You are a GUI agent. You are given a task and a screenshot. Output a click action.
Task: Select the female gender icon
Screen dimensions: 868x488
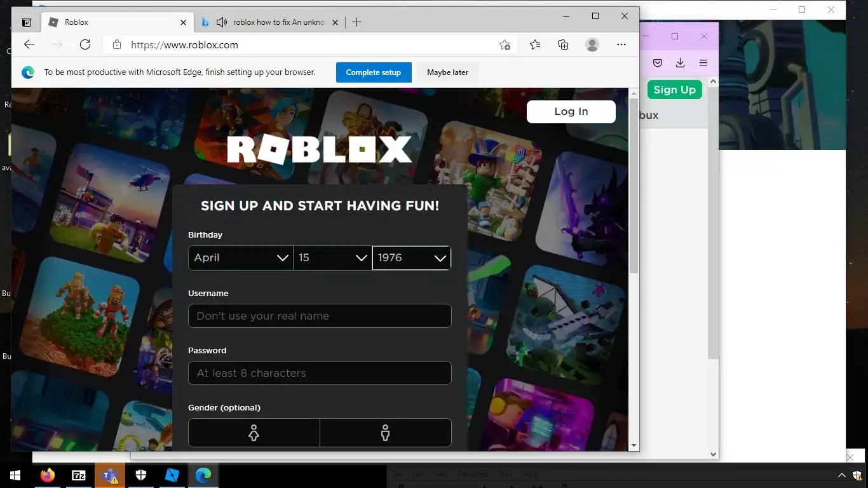tap(254, 433)
